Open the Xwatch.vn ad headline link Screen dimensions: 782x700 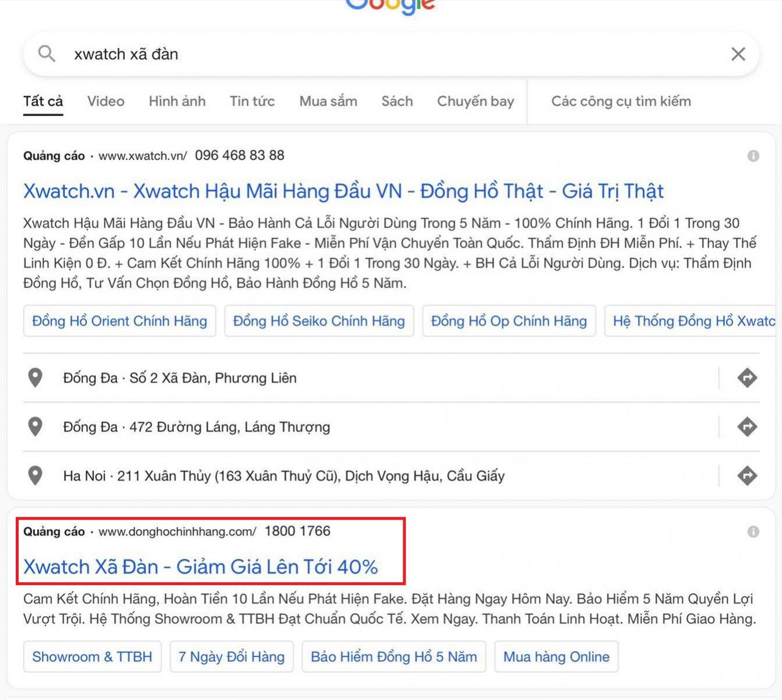(343, 191)
